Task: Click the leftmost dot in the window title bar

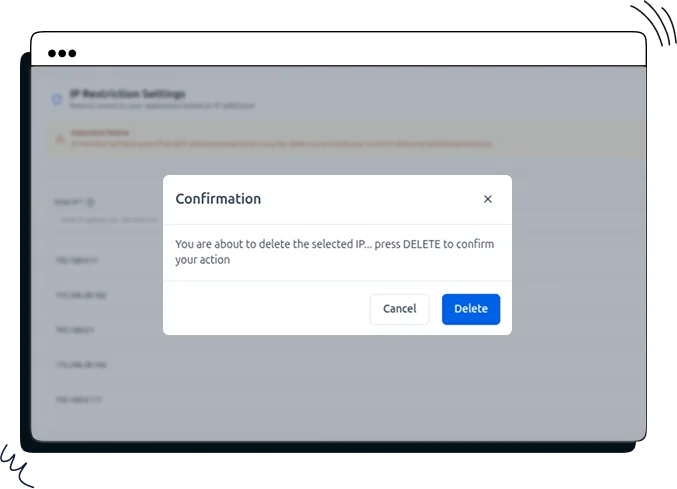Action: pos(52,53)
